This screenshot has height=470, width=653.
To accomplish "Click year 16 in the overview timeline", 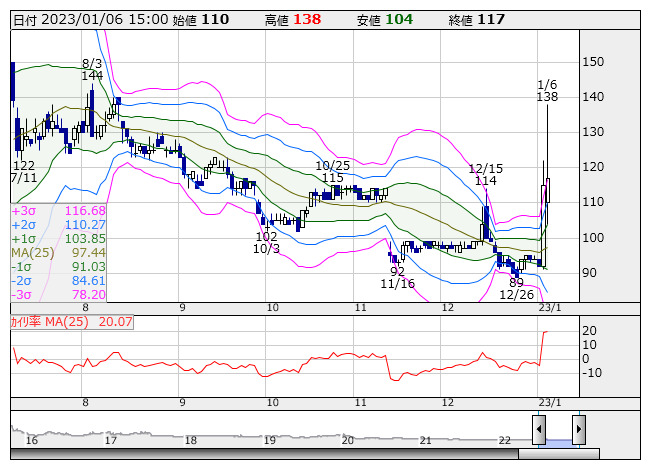I will (x=32, y=440).
